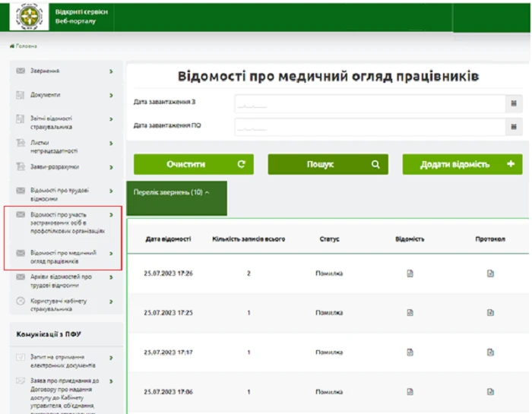
Task: Click the icon beside Листки непрацездатності
Action: [x=21, y=143]
